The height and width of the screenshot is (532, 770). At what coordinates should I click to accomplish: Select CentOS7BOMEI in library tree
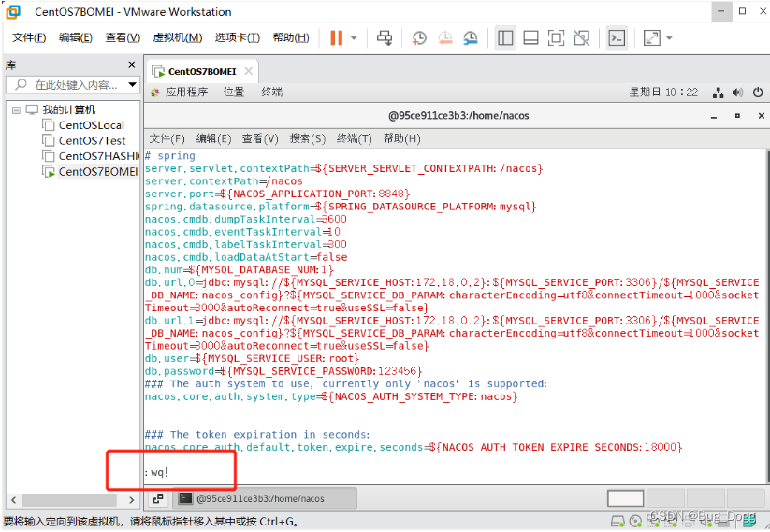[x=97, y=171]
